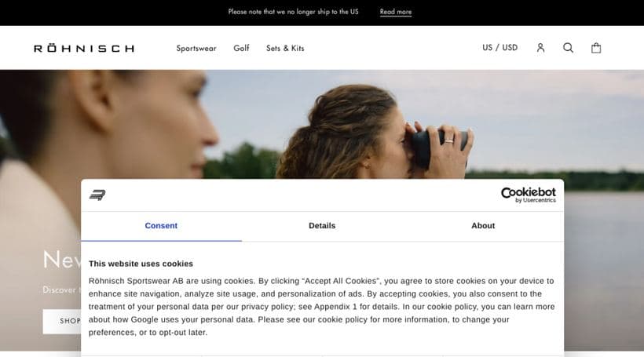The width and height of the screenshot is (644, 357).
Task: Switch to the Details tab
Action: pos(322,226)
